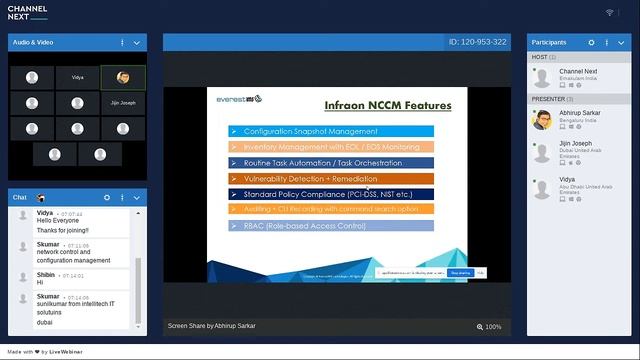Click the Chat panel title
The width and height of the screenshot is (640, 360).
20,198
